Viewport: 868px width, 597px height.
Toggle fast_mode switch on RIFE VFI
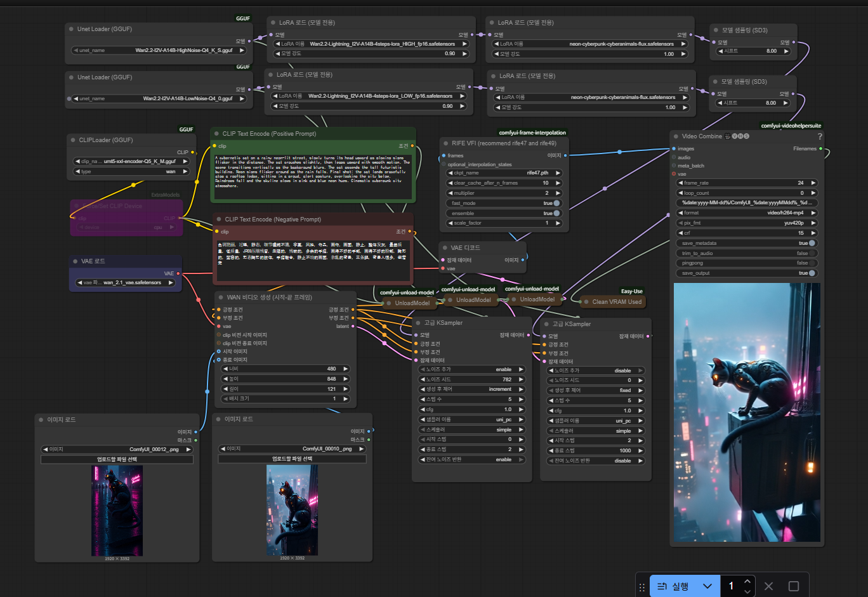point(556,203)
